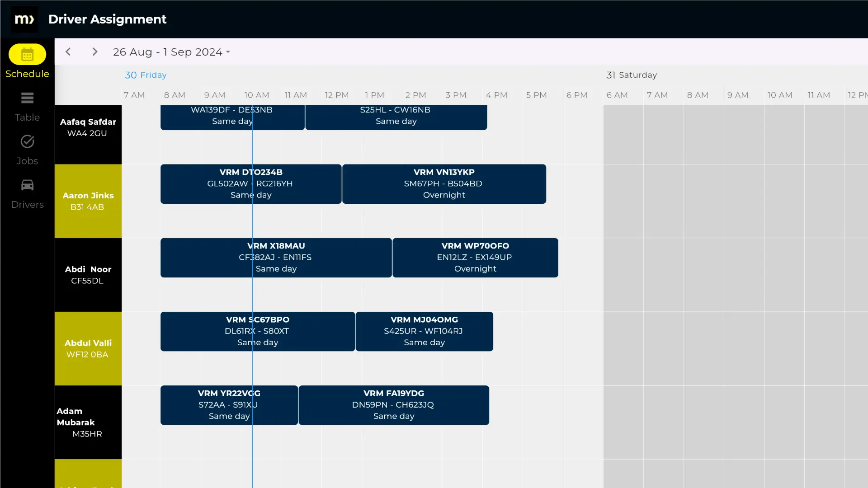Select driver Aaron Jinks row
This screenshot has width=868, height=488.
[88, 201]
